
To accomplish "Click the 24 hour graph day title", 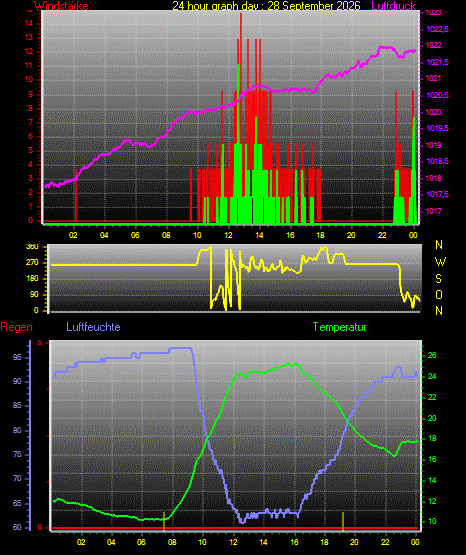I will pos(266,6).
